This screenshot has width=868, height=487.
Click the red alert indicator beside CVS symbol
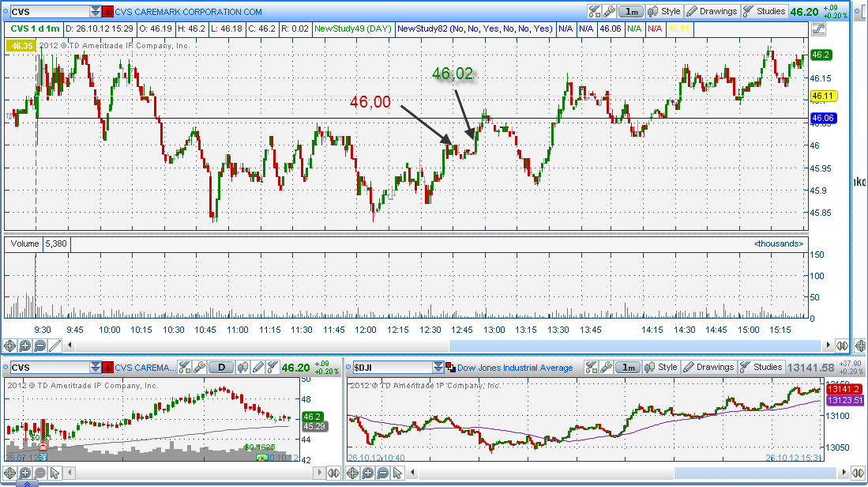107,12
